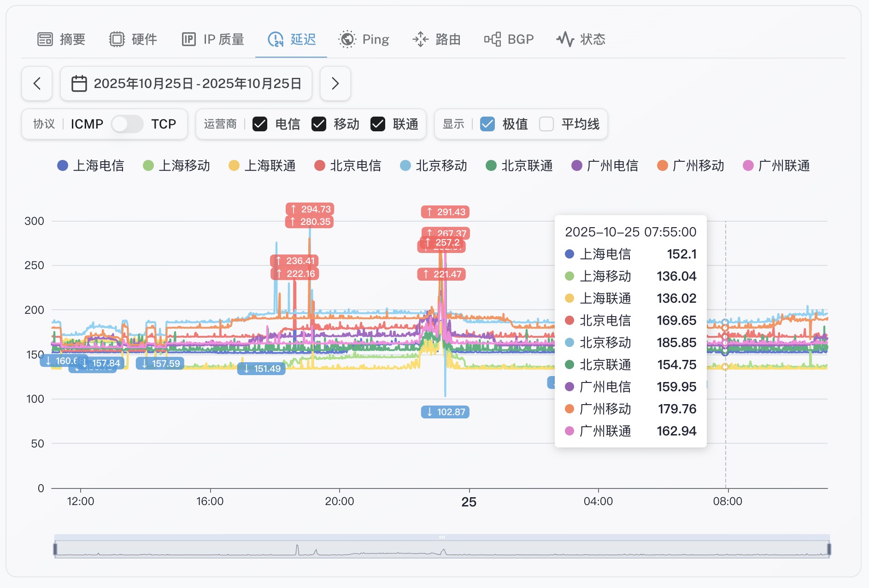Screen dimensions: 869x588
Task: Switch to the 延迟 latency tab
Action: 292,40
